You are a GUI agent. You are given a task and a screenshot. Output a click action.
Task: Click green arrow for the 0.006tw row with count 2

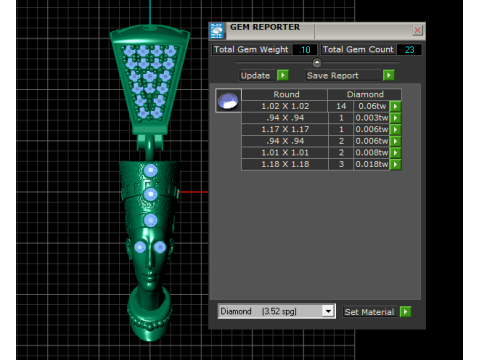(395, 141)
